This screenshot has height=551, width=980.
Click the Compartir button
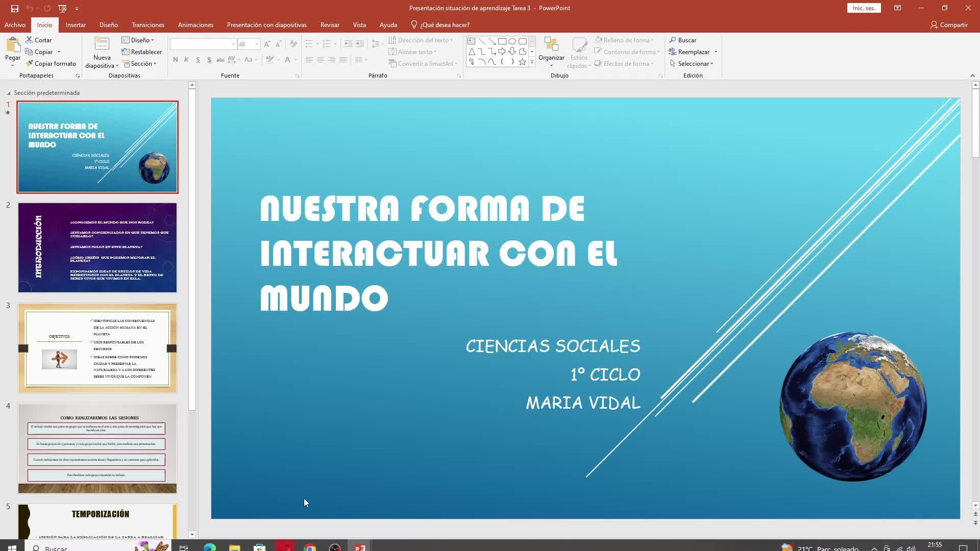(x=948, y=24)
